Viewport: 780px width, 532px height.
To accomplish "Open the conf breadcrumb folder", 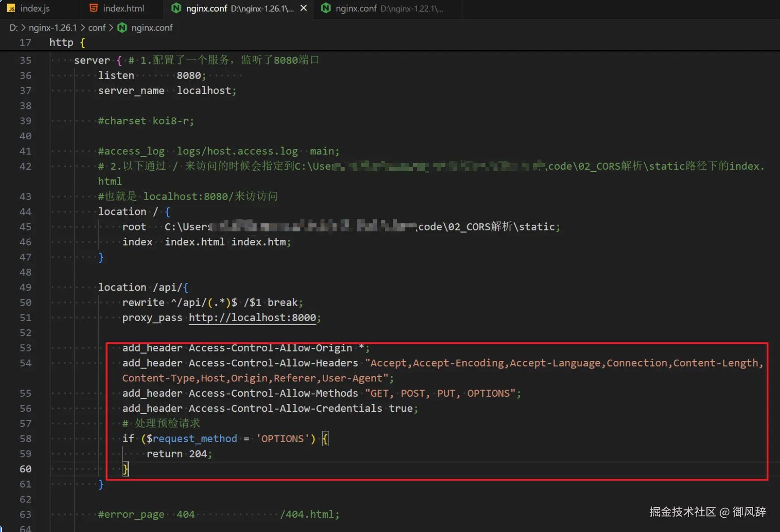I will coord(97,28).
